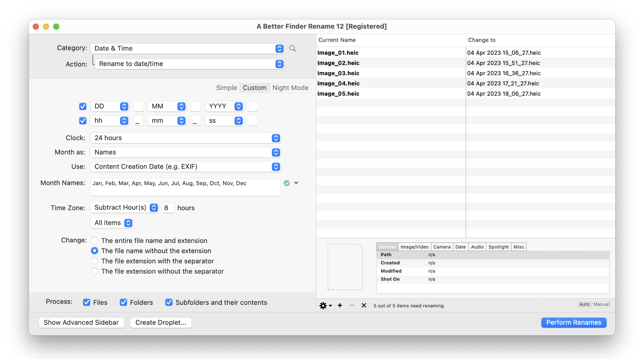Click the plus add-items icon
This screenshot has width=644, height=359.
coord(340,305)
